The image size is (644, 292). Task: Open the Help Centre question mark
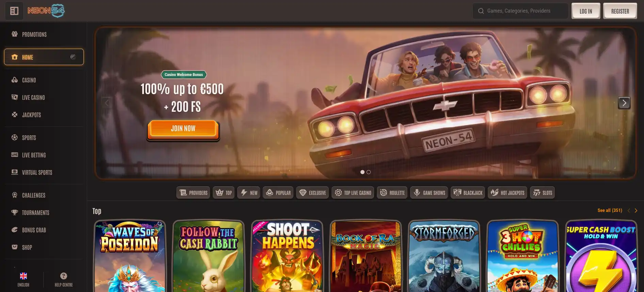coord(64,276)
